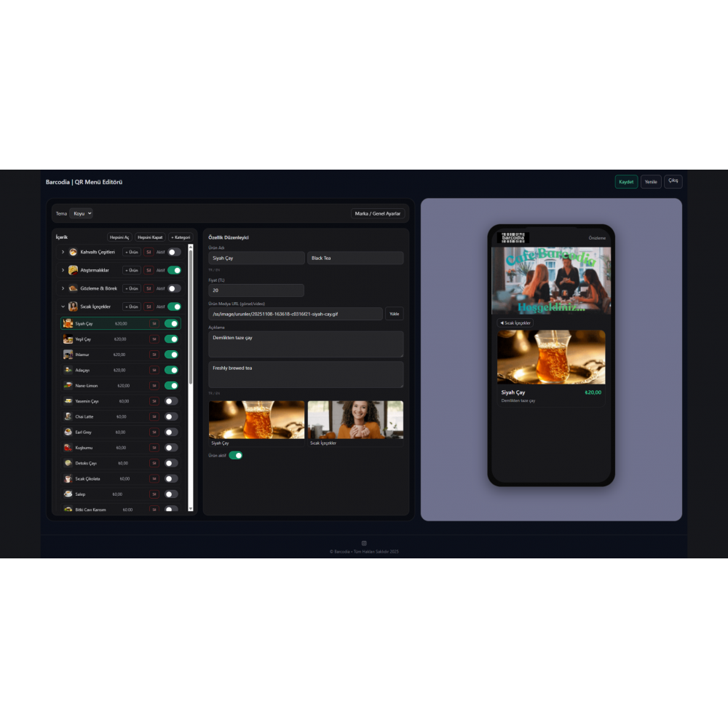Open Marka / Genel Ayarlar settings
Screen dimensions: 728x728
tap(377, 214)
